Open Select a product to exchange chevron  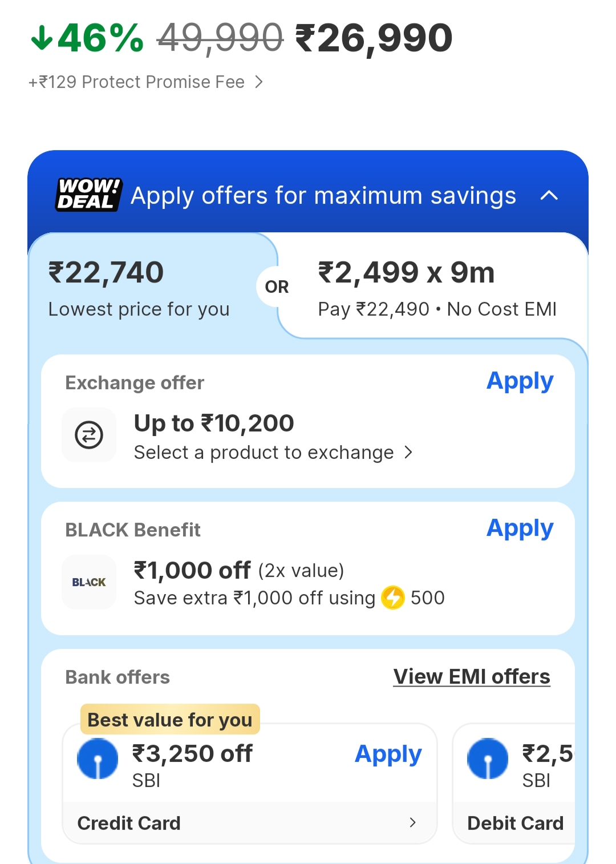[x=408, y=453]
